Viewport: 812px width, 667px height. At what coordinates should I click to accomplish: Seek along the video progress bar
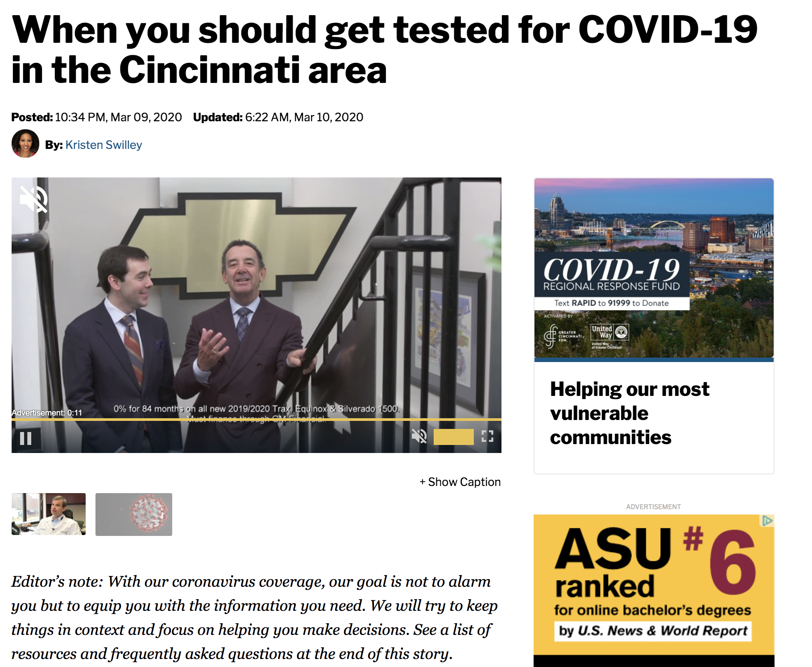click(257, 420)
